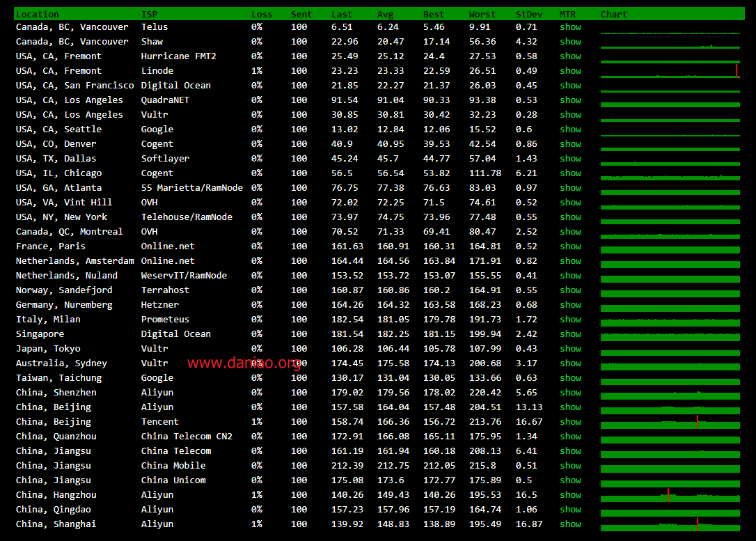Select the 'QuadraNET' ISP cell
The height and width of the screenshot is (541, 756).
click(x=165, y=100)
